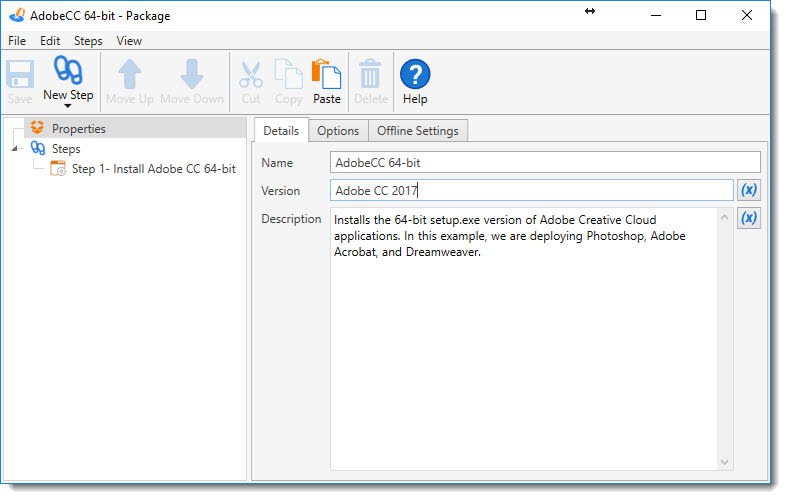
Task: Open the View menu
Action: 129,41
